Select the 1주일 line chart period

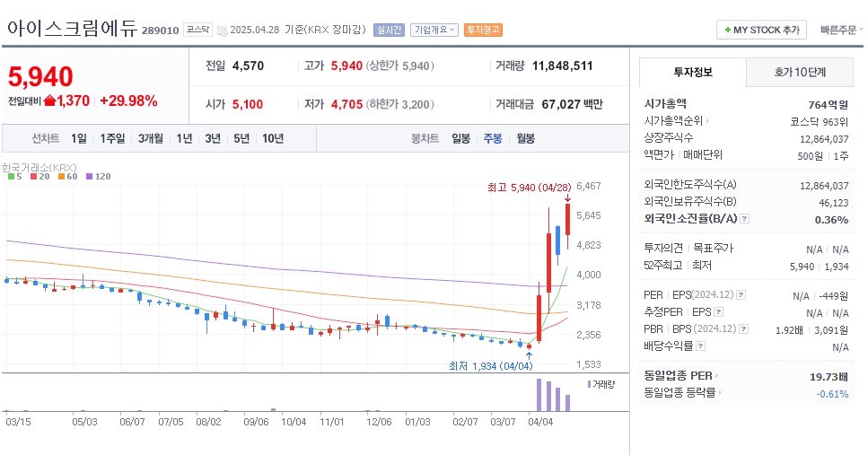pos(112,138)
